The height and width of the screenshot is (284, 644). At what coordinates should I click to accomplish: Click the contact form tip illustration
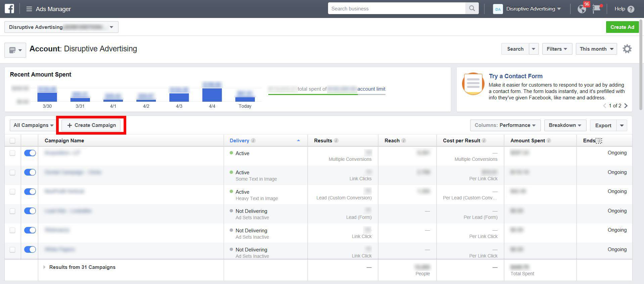[x=473, y=84]
